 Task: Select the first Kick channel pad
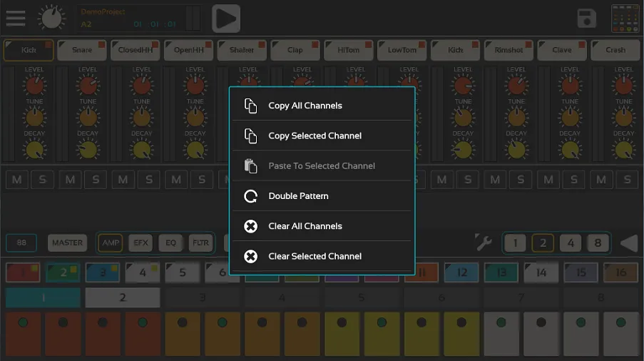(29, 50)
